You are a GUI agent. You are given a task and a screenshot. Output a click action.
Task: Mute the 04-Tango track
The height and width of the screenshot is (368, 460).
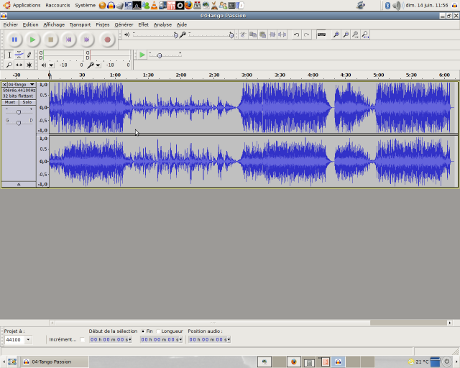point(10,102)
